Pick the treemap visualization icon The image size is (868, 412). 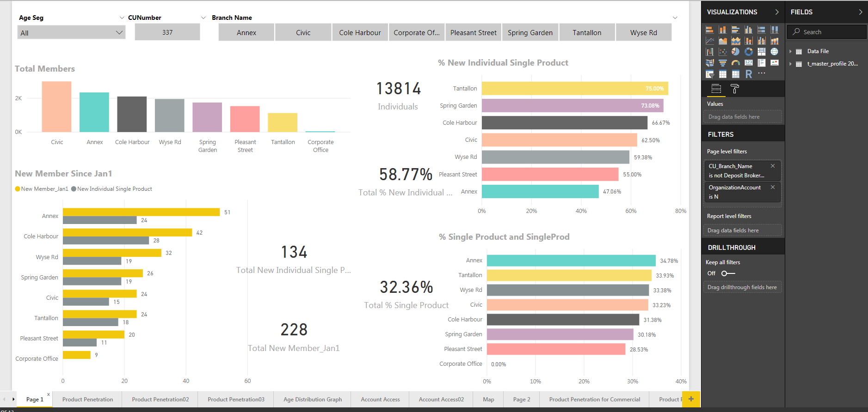pyautogui.click(x=761, y=52)
